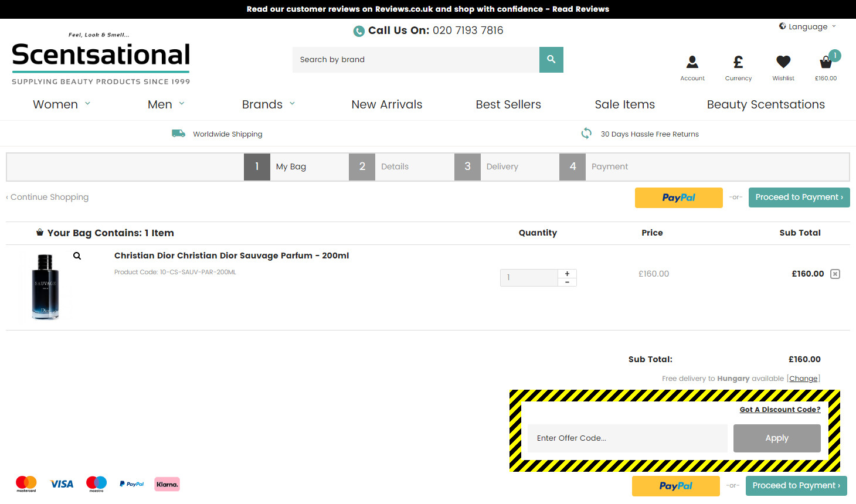Screen dimensions: 856x504
Task: Open Christian Dior Sauvage Parfum product link
Action: [x=232, y=256]
